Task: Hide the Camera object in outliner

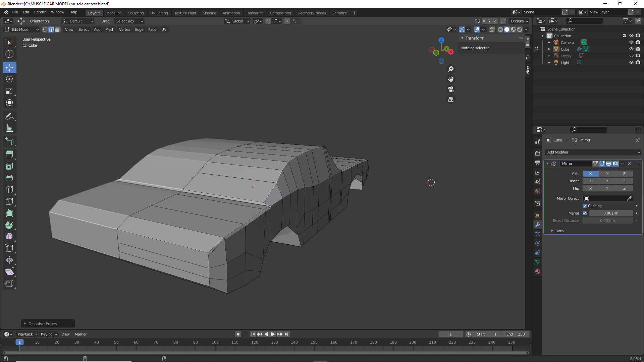Action: [x=631, y=43]
